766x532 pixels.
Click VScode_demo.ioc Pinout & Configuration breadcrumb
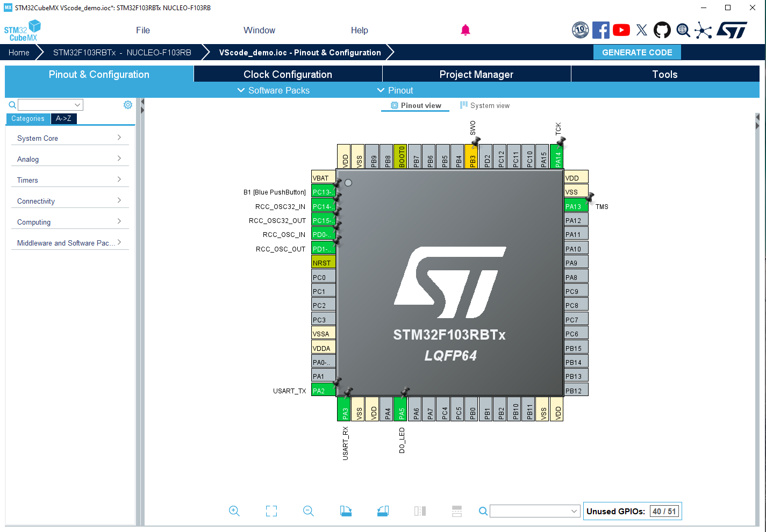[300, 52]
